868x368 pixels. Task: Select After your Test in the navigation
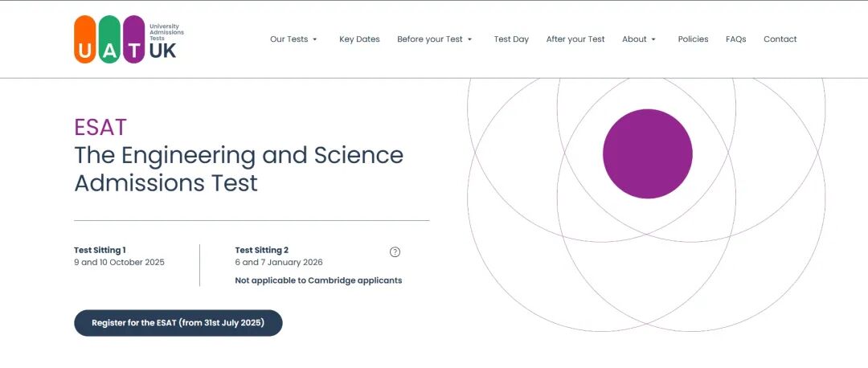pos(575,39)
